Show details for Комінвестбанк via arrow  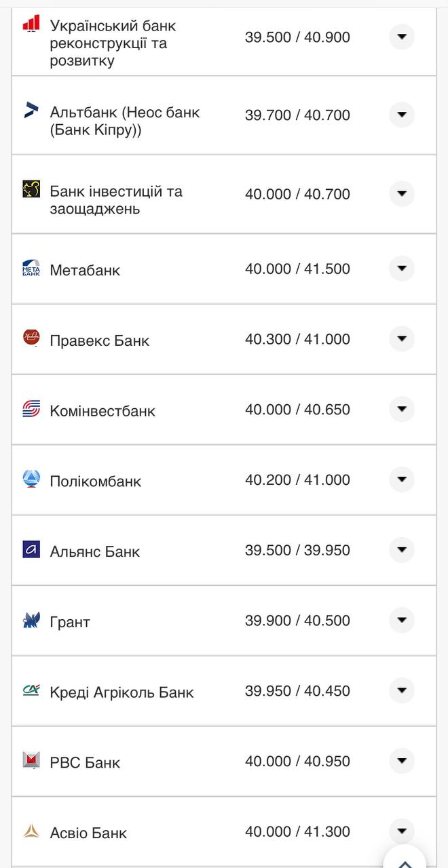tap(402, 409)
